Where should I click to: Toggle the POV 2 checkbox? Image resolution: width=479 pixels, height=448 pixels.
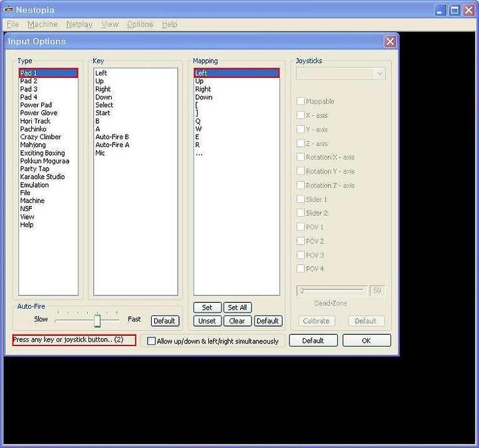pyautogui.click(x=301, y=241)
